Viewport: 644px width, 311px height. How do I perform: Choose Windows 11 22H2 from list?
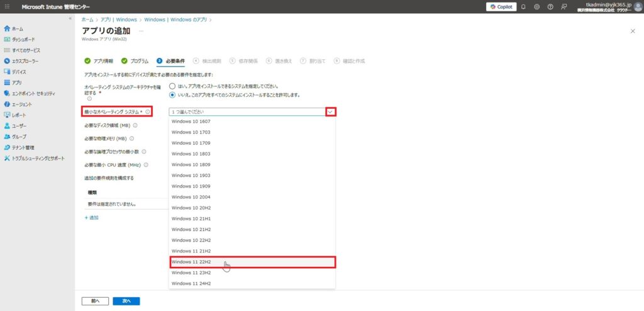pyautogui.click(x=252, y=262)
